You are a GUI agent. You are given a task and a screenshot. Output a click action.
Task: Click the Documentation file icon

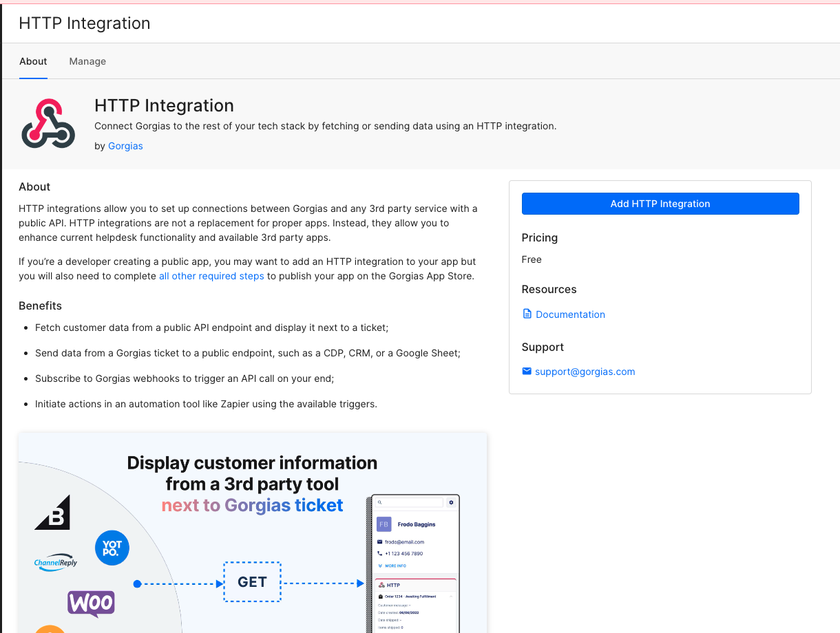pos(527,314)
